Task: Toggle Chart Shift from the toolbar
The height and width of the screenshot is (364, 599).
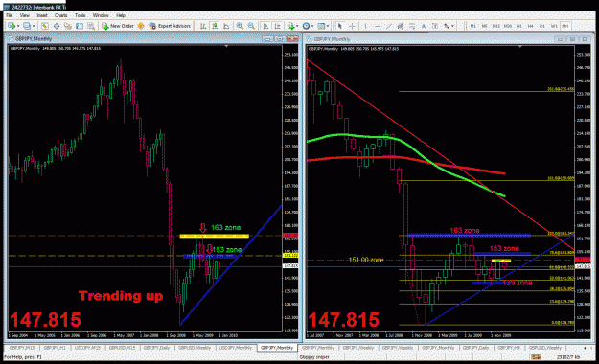Action: pos(277,26)
